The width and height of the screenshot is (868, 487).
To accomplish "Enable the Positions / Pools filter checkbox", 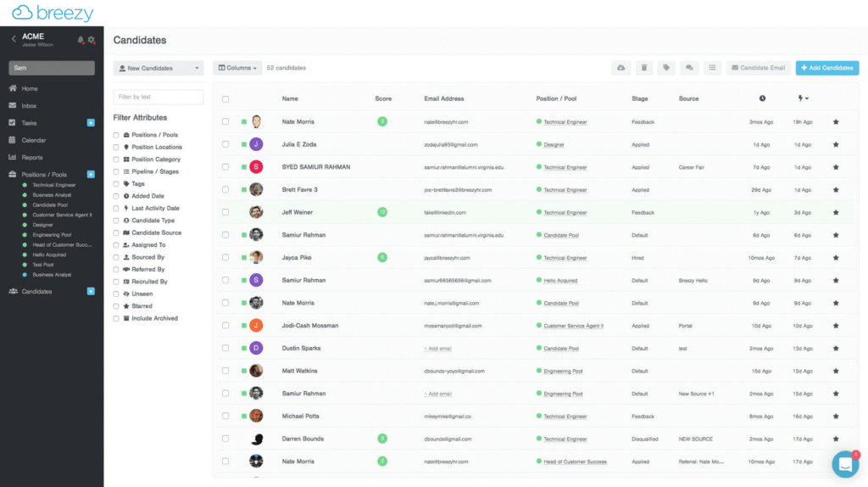I will tap(116, 135).
